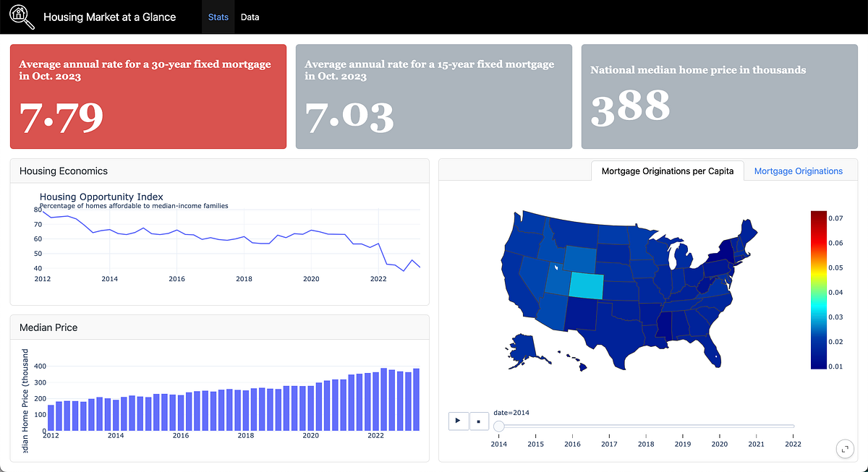
Task: Select the Mortgage Originations per Capita tab
Action: coord(667,171)
